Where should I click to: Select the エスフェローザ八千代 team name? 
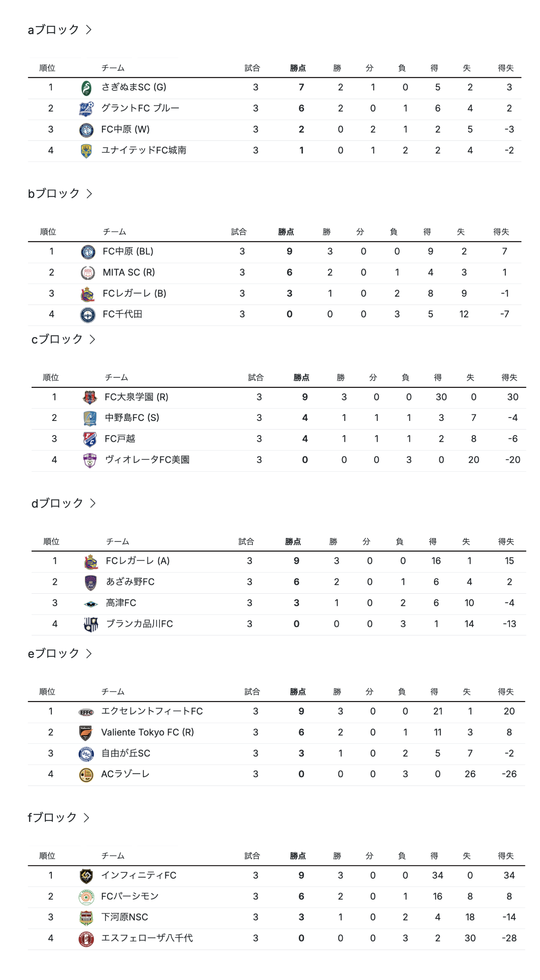coord(147,939)
